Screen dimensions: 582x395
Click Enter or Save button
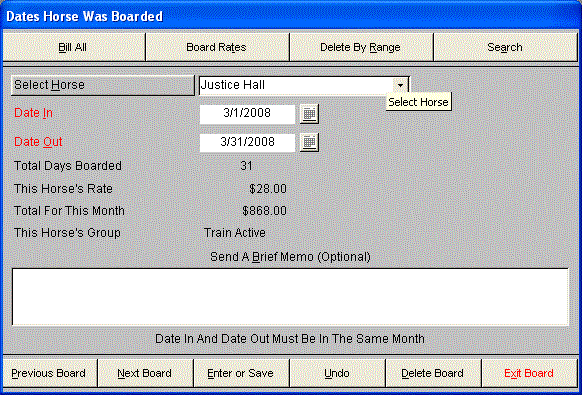point(241,373)
